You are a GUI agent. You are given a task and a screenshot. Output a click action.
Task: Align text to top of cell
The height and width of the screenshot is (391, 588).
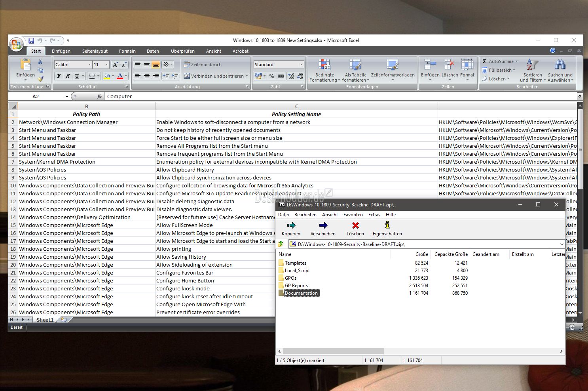coord(138,65)
